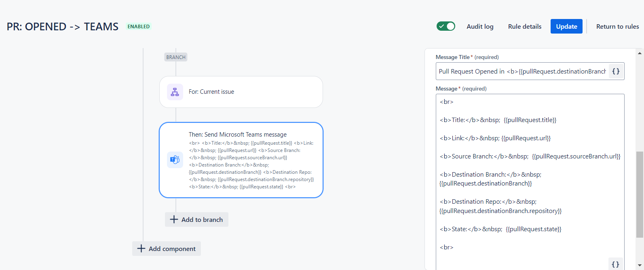
Task: Click into the Message text area
Action: tap(530, 182)
